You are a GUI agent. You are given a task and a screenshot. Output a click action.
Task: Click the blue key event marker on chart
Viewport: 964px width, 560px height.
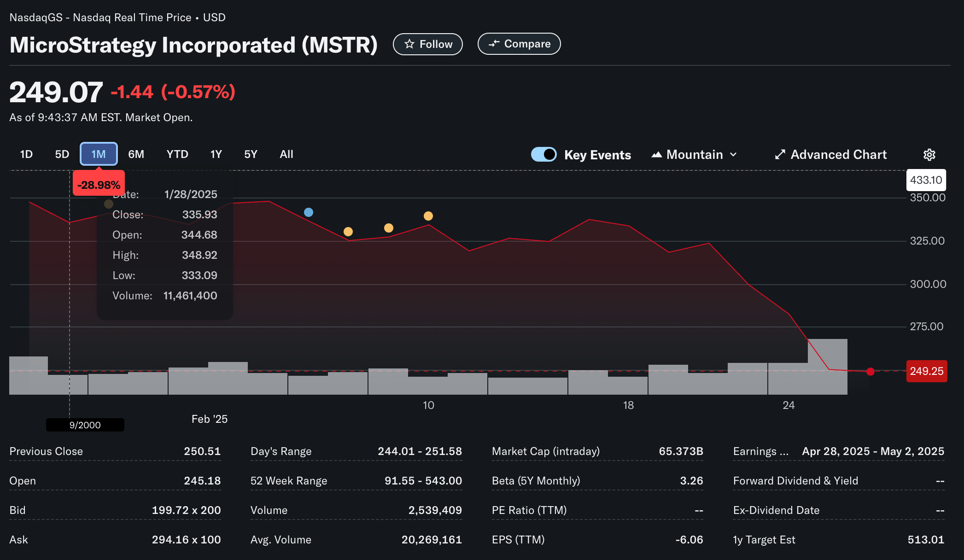click(x=309, y=212)
